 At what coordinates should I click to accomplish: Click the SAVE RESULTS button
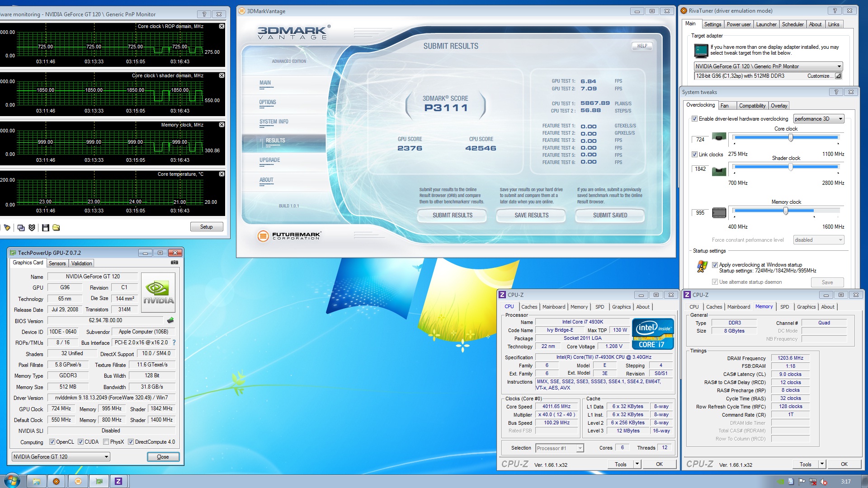point(531,216)
